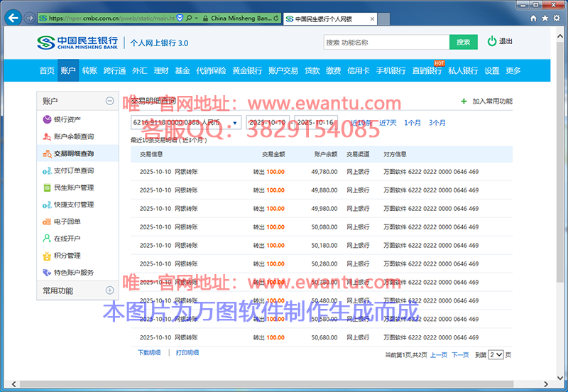Go to 下一页 of transactions
The width and height of the screenshot is (568, 392).
[460, 355]
